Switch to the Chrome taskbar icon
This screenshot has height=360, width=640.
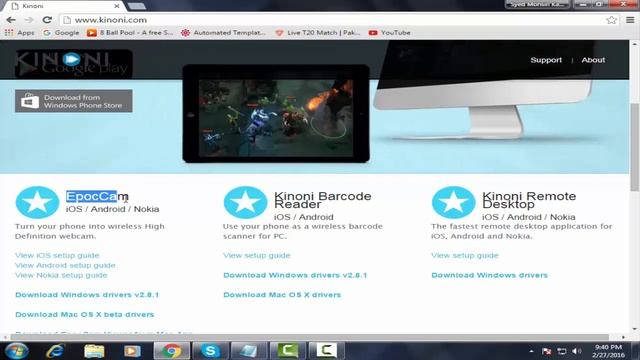[x=172, y=351]
